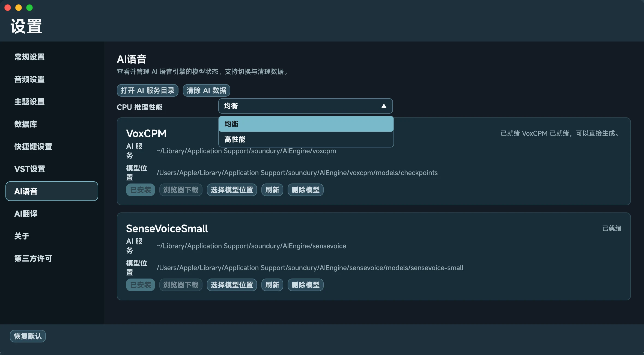View 第三方许可 page
This screenshot has height=355, width=644.
(x=52, y=258)
